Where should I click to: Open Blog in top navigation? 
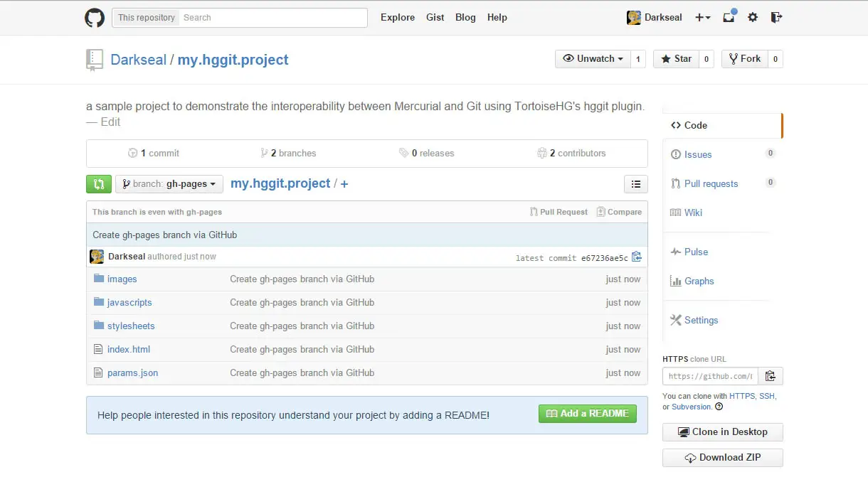click(465, 17)
